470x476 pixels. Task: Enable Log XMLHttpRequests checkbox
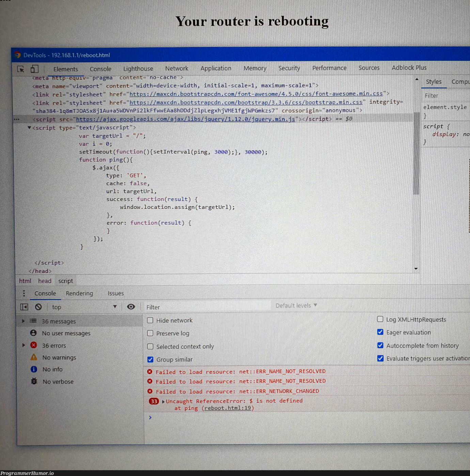[x=380, y=319]
